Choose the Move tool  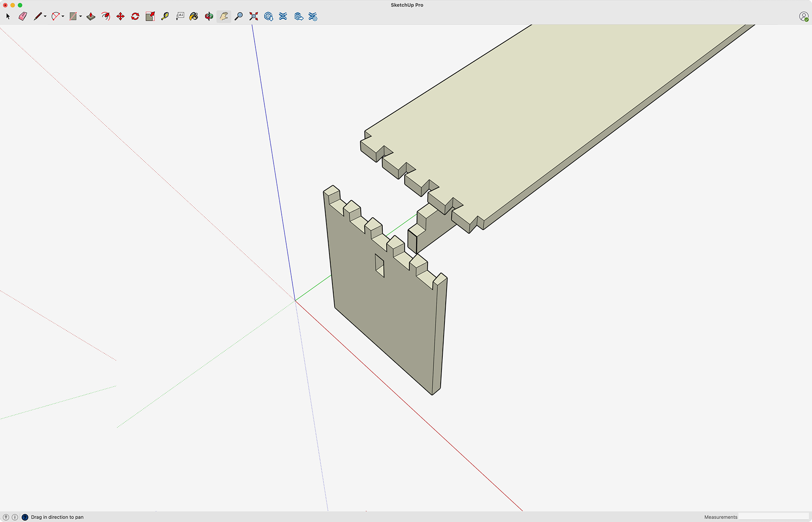tap(121, 16)
